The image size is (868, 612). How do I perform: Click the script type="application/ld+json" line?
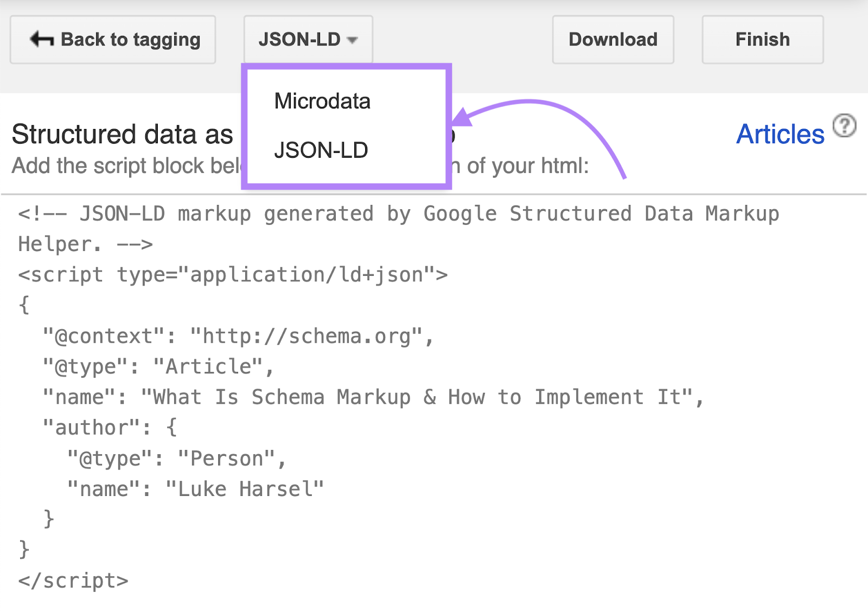click(233, 275)
